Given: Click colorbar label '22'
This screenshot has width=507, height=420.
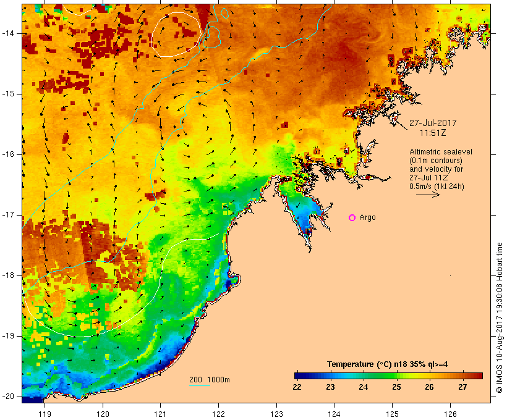Looking at the screenshot, I should coord(297,387).
